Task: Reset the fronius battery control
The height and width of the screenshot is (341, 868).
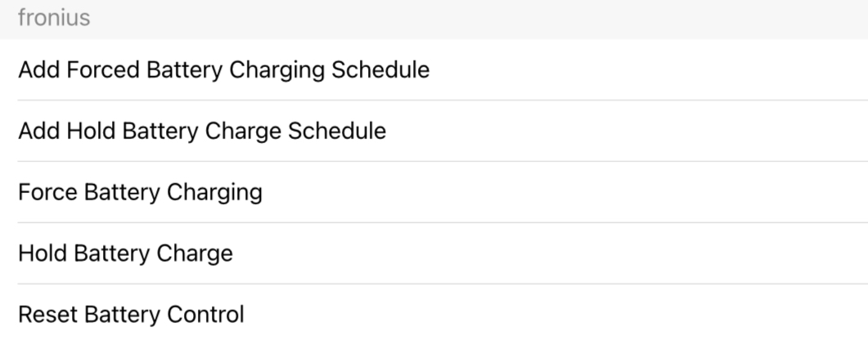Action: click(131, 314)
